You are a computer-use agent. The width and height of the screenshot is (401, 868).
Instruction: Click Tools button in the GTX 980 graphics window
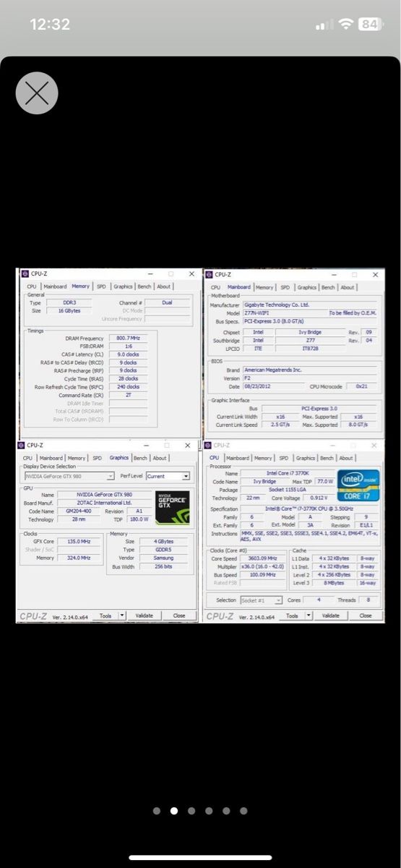(105, 616)
